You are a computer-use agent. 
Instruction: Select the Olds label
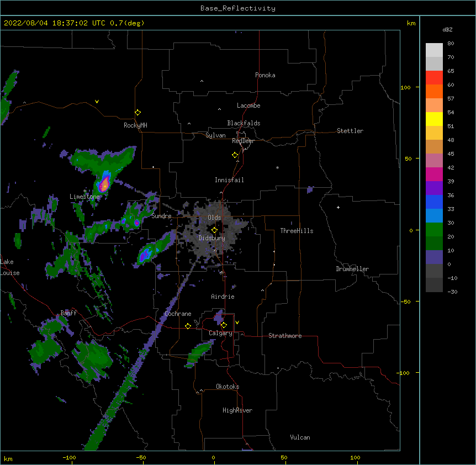click(214, 218)
